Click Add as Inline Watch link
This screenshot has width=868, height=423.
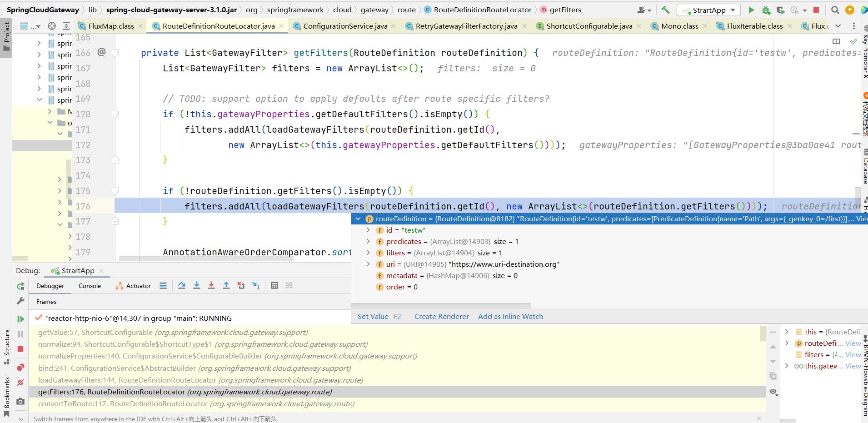[x=510, y=316]
